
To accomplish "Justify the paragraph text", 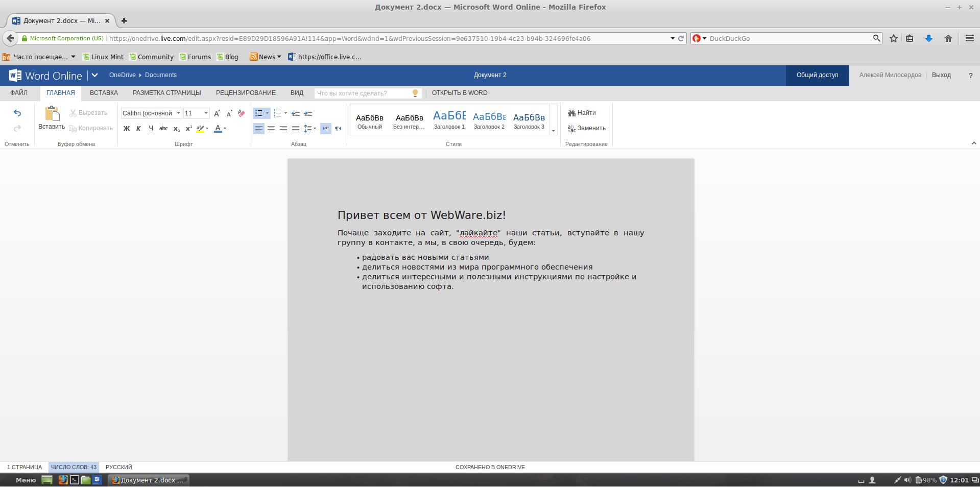I will 296,129.
